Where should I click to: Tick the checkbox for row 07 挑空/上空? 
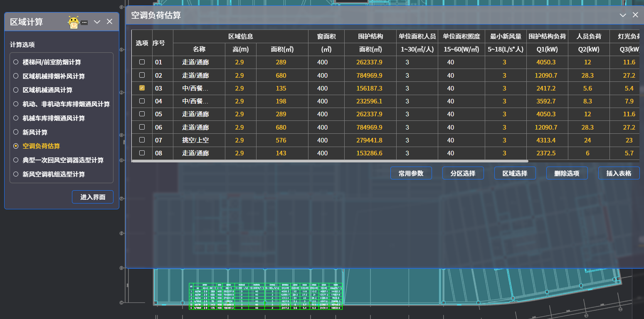(x=142, y=140)
